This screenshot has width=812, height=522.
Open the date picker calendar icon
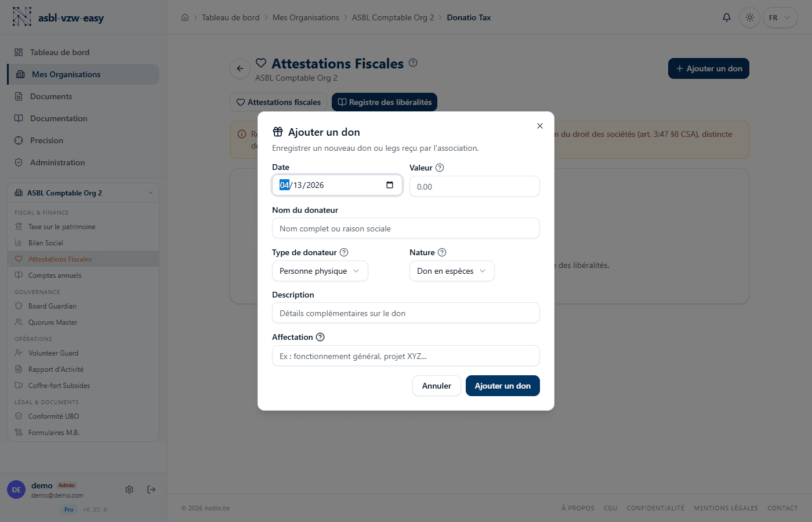click(x=390, y=185)
